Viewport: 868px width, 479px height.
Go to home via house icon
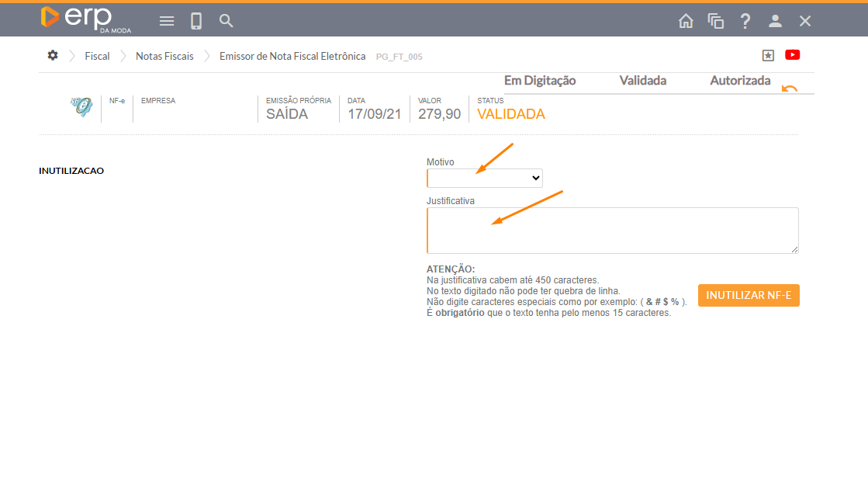[686, 21]
